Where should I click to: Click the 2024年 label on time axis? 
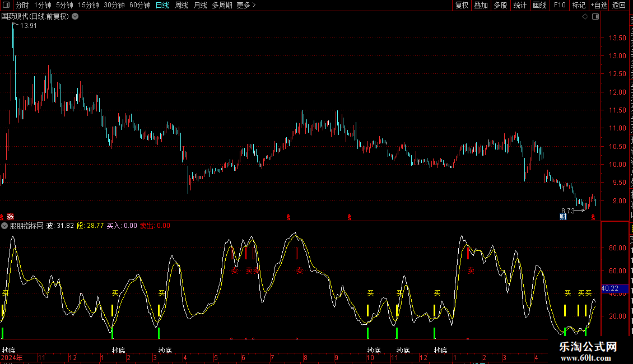tap(12, 357)
